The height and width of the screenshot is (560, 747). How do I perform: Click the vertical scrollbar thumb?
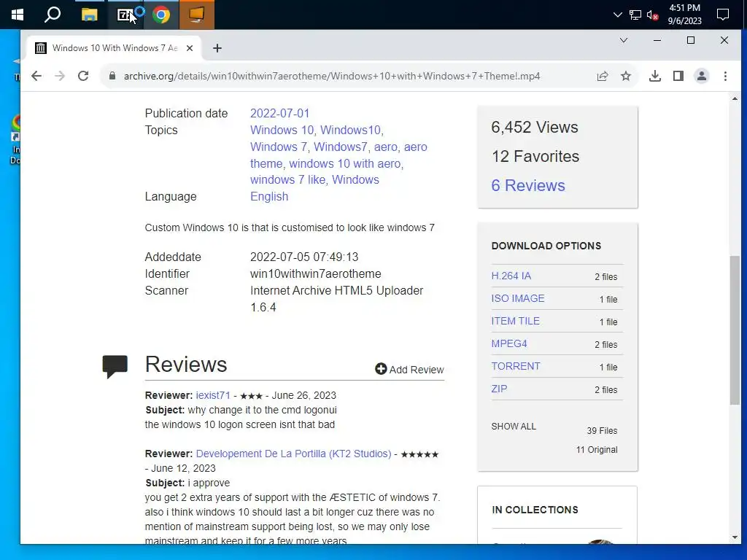click(735, 330)
